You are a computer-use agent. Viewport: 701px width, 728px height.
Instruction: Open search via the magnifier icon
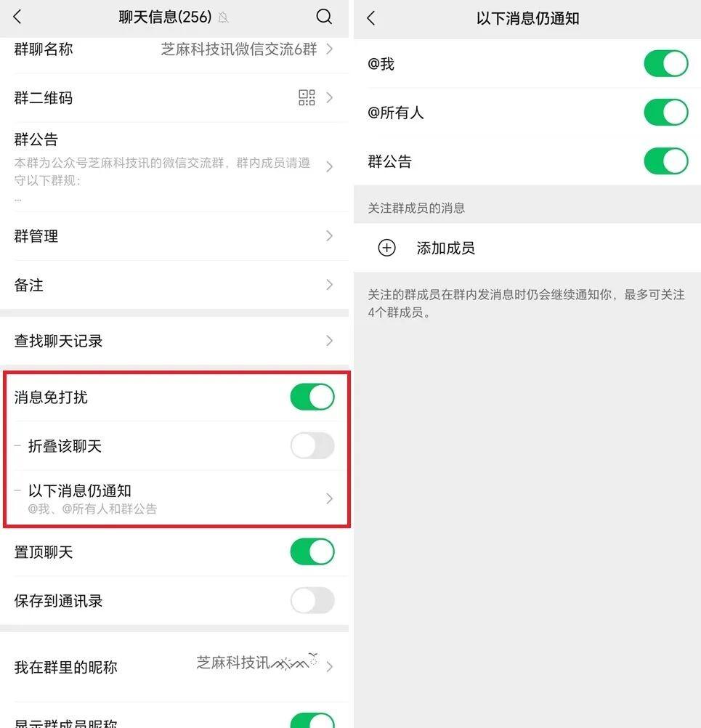[x=324, y=17]
